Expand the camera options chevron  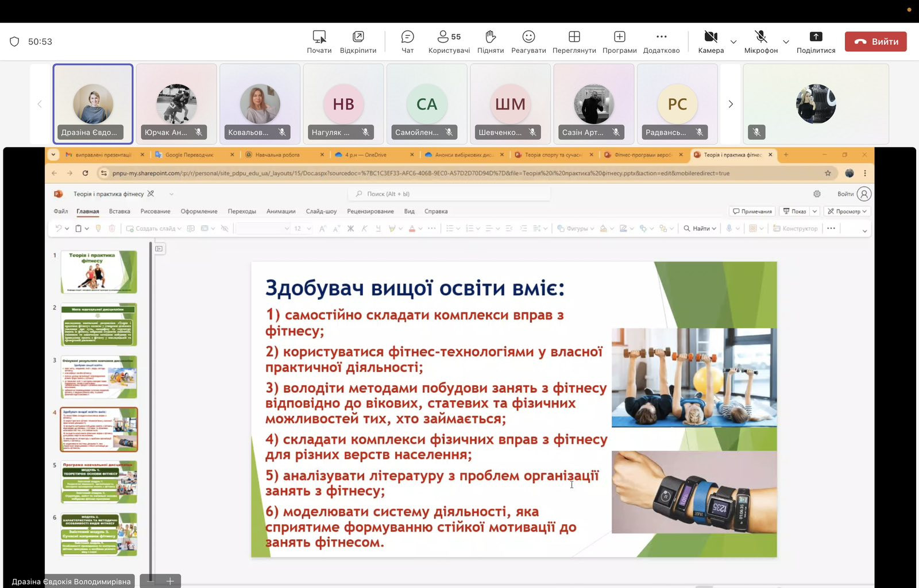(733, 42)
